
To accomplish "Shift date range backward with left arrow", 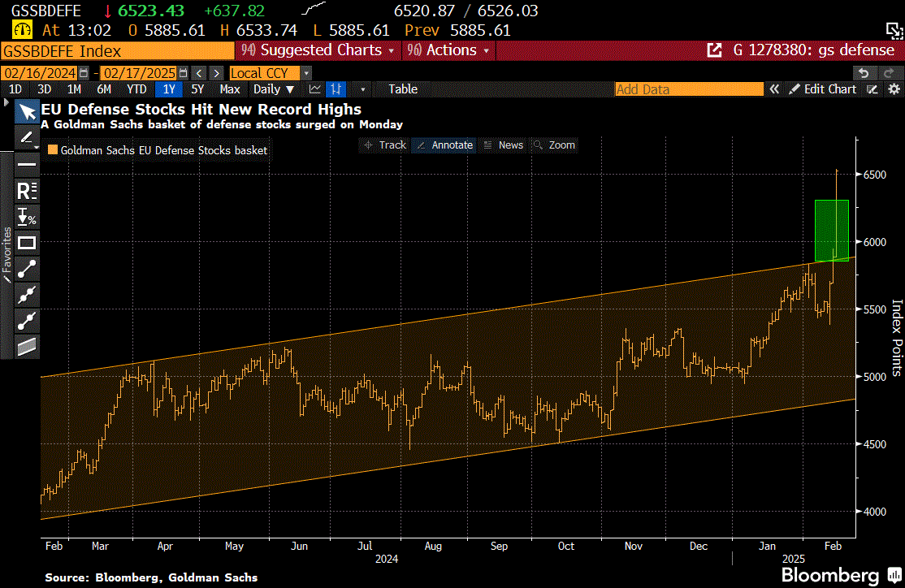I will coord(198,73).
